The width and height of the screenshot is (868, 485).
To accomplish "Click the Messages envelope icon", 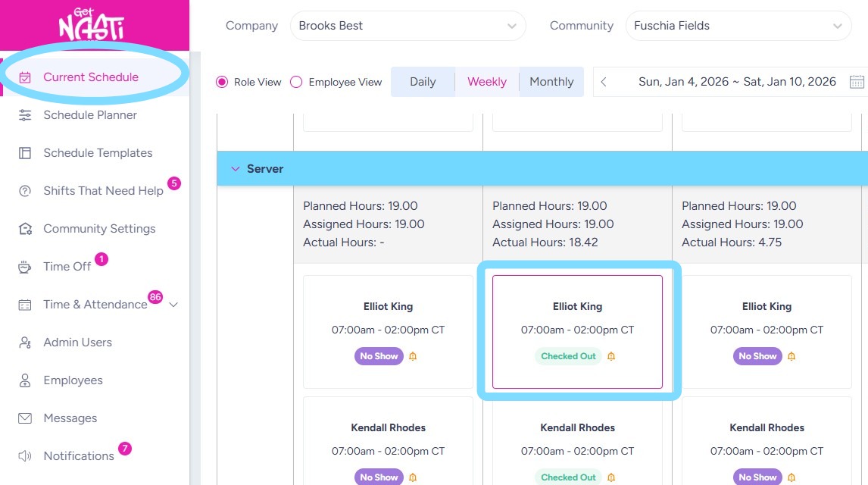I will pos(25,418).
